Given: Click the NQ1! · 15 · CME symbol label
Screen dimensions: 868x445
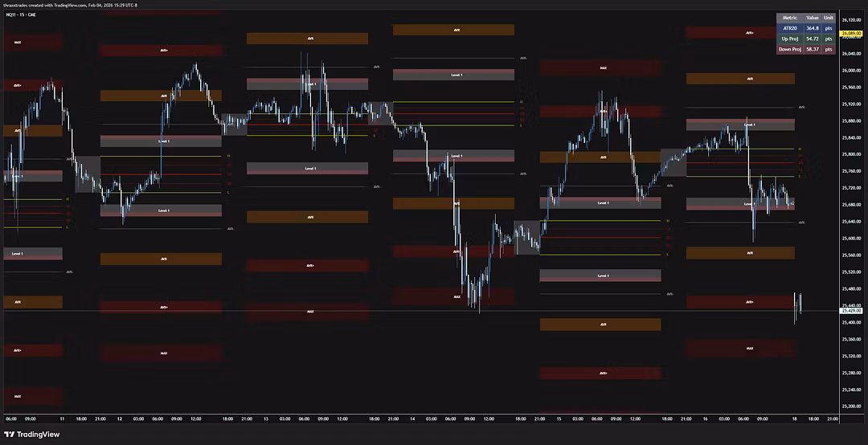Looking at the screenshot, I should [x=23, y=15].
